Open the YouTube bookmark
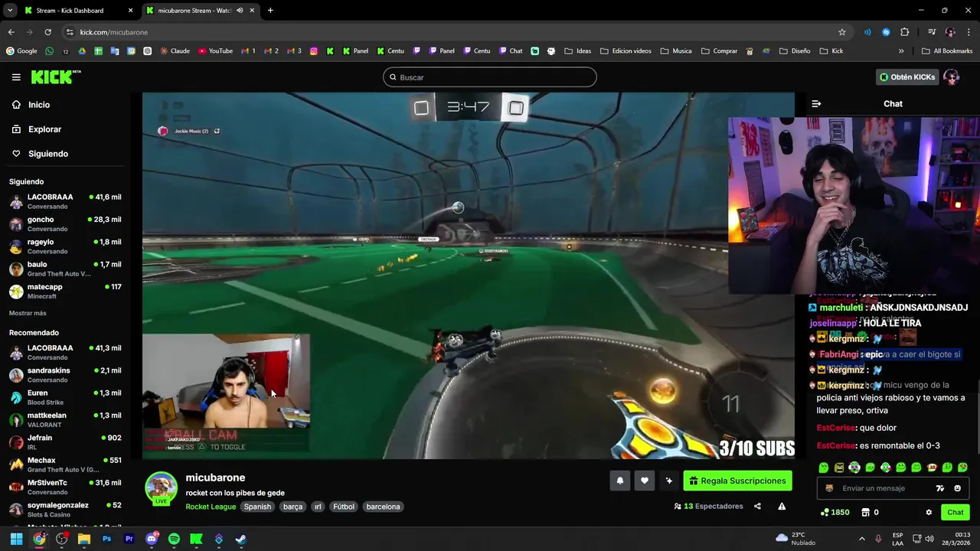 pyautogui.click(x=215, y=51)
